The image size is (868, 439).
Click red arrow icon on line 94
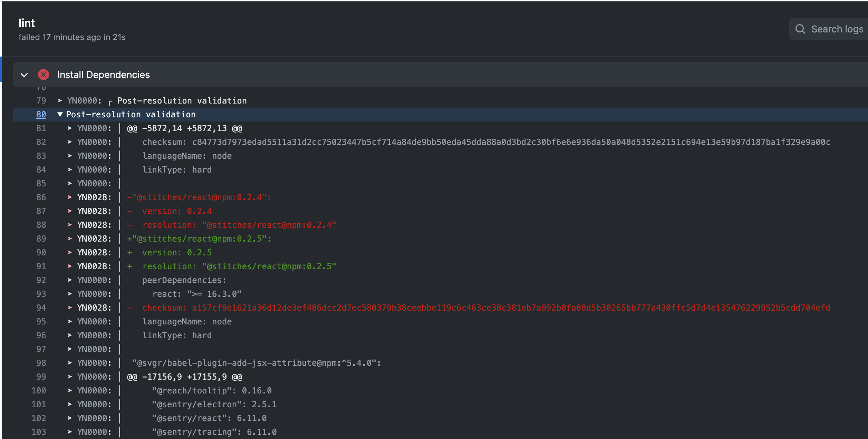pos(70,308)
